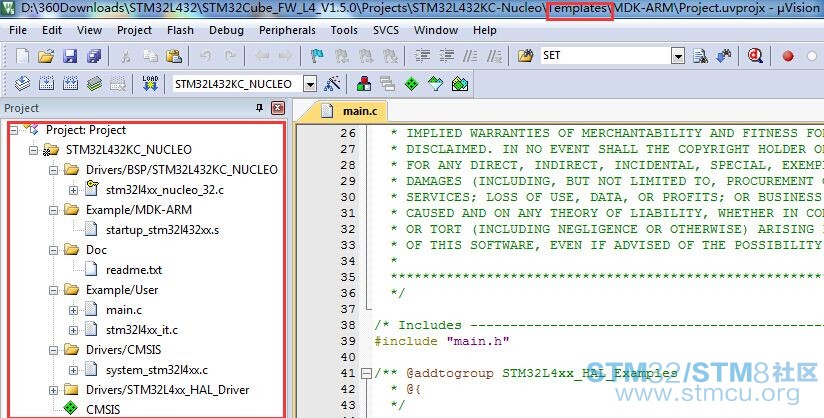
Task: Collapse code fold at line 41
Action: point(366,373)
